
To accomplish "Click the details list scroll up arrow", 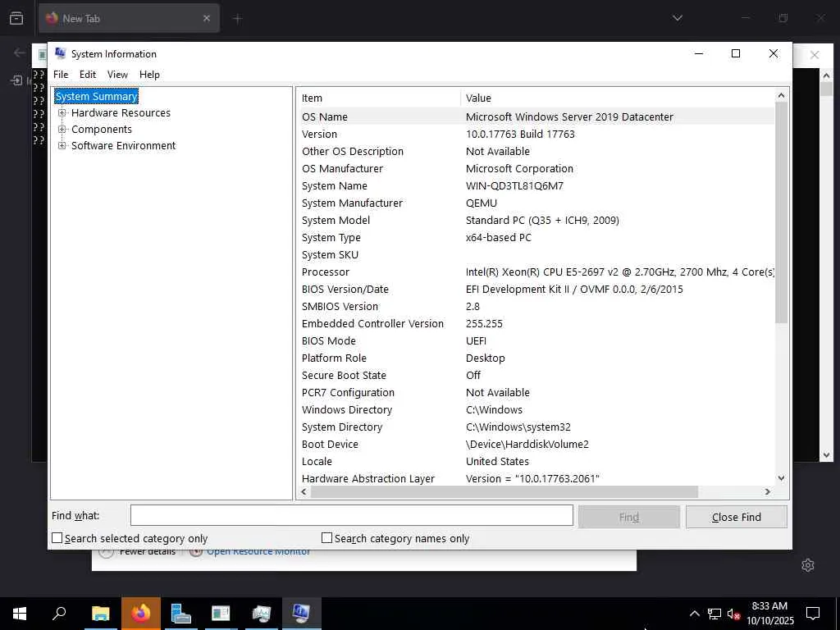I will pyautogui.click(x=781, y=95).
